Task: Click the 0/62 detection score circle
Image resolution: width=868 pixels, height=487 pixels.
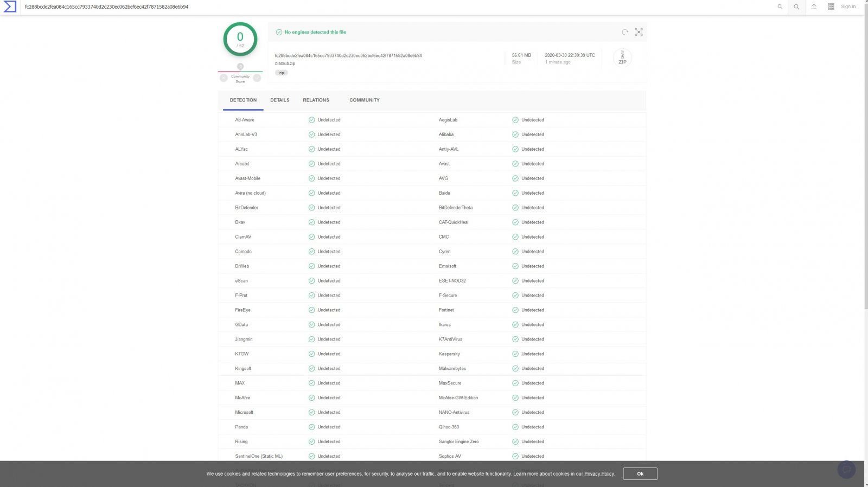Action: point(240,39)
